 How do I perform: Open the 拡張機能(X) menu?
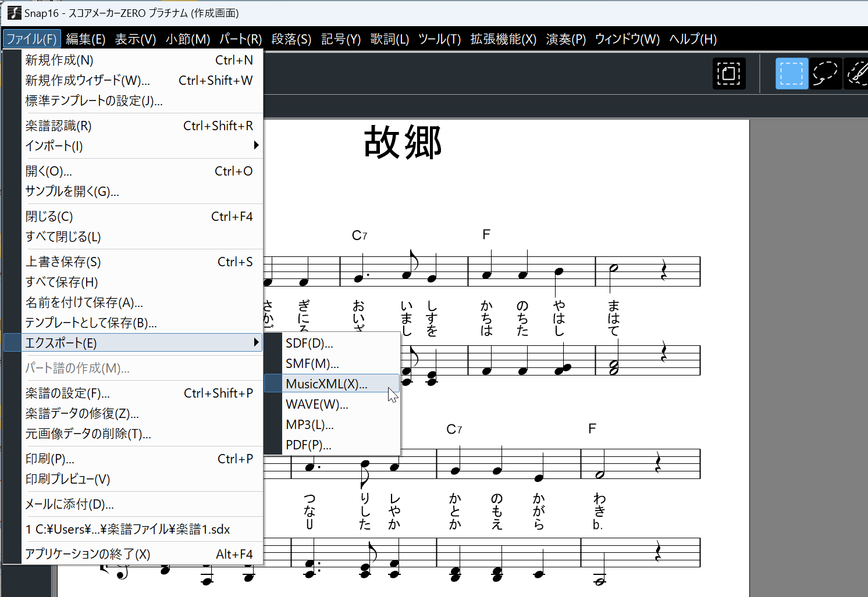click(x=503, y=39)
